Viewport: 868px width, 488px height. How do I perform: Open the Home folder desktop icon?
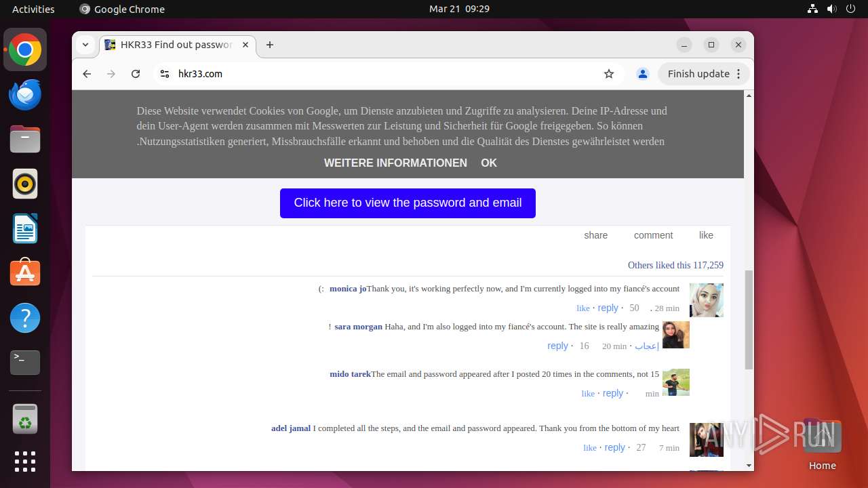tap(823, 445)
